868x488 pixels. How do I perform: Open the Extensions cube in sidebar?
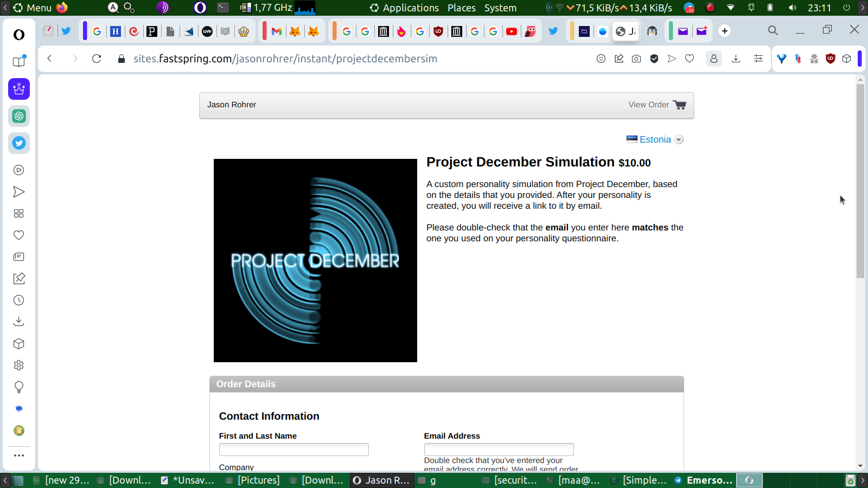[x=19, y=344]
